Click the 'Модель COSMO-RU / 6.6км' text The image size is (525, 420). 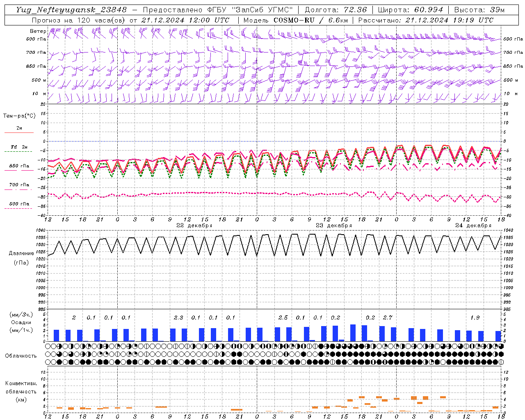[296, 20]
